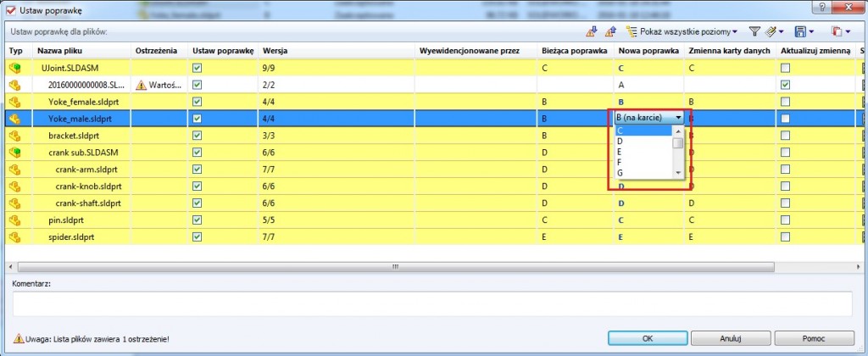868x356 pixels.
Task: Uncheck Ustaw poprawkę for spider.sldprt
Action: (198, 236)
